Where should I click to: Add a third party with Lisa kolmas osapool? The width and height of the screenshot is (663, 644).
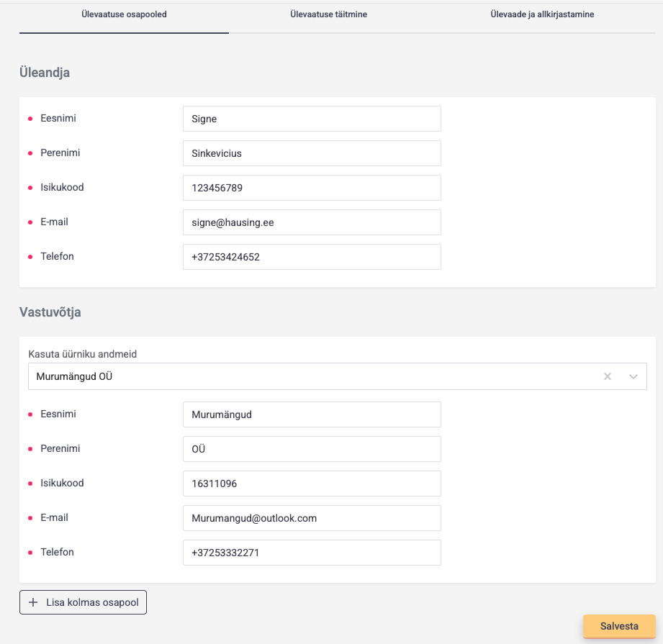(83, 602)
